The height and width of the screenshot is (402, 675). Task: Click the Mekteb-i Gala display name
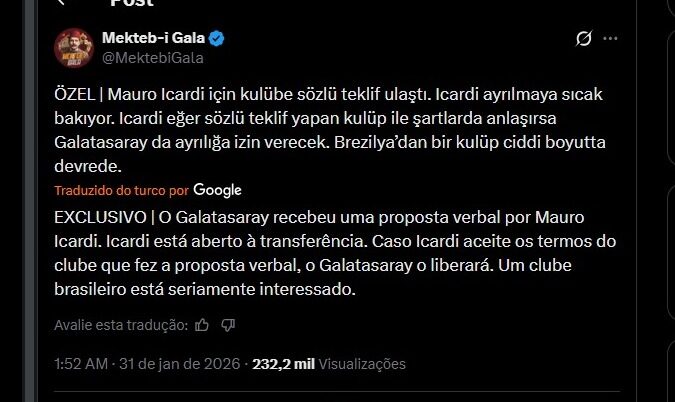(152, 38)
